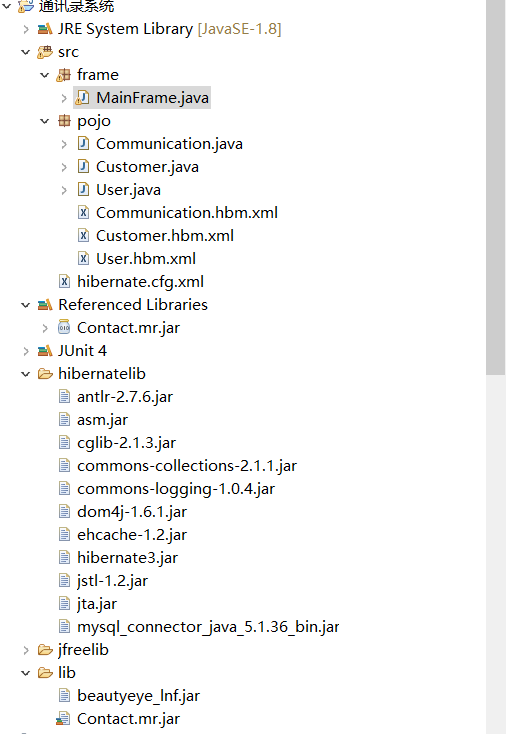Expand the JRE System Library node
Image resolution: width=507 pixels, height=734 pixels.
pos(26,29)
